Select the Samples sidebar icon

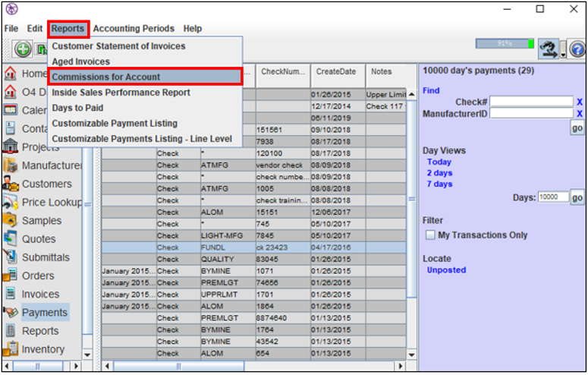click(10, 220)
